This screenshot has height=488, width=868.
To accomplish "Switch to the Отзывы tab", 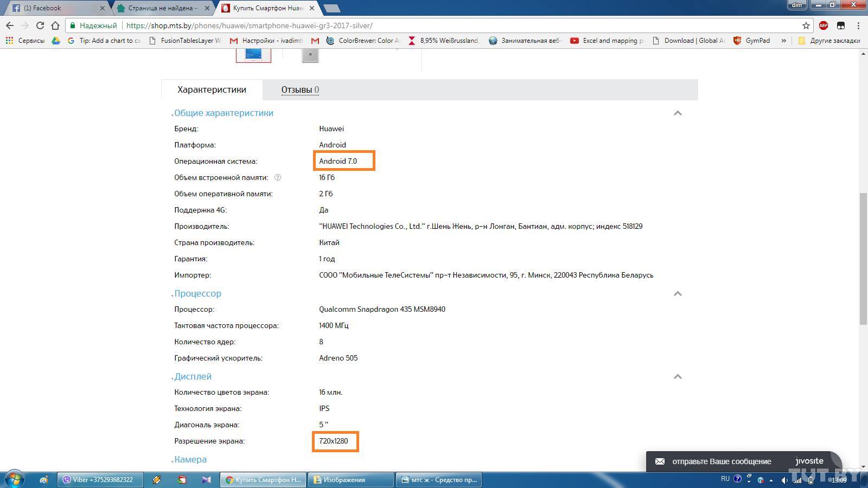I will [x=300, y=90].
